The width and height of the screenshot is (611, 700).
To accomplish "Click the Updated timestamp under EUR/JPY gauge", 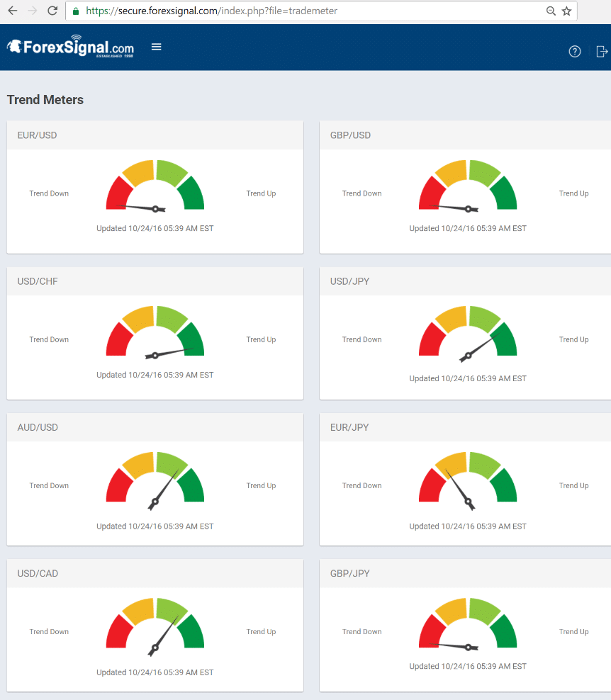I will (x=468, y=526).
